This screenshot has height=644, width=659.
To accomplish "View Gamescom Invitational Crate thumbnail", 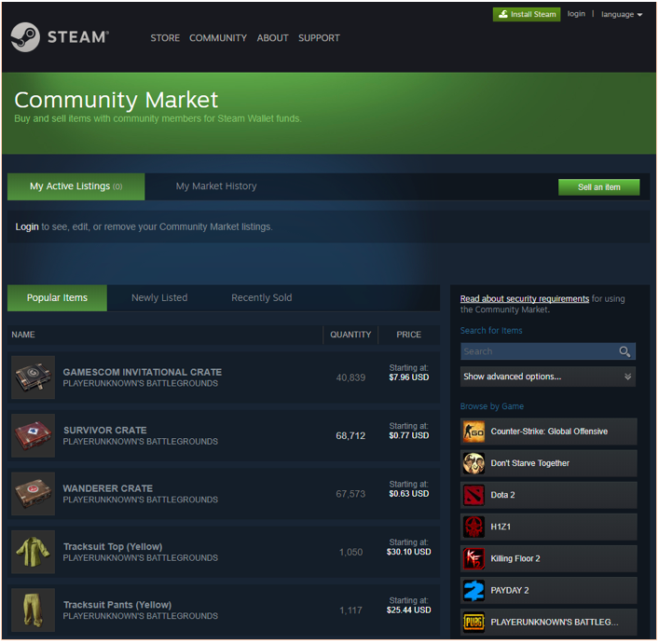I will coord(34,377).
